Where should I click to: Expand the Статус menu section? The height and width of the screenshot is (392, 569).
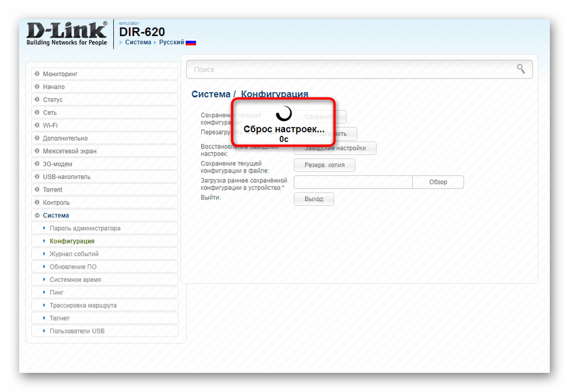click(104, 100)
